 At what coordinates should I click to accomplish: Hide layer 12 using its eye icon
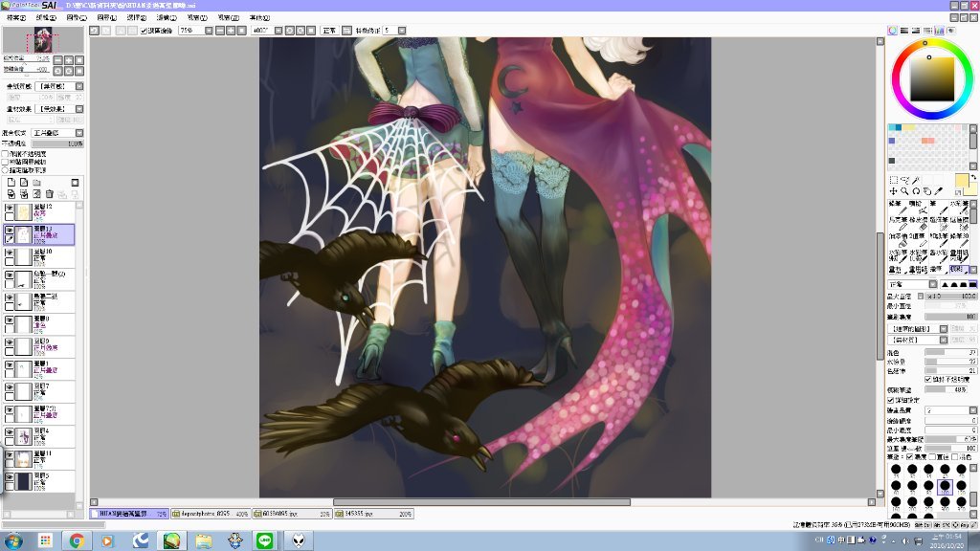10,209
